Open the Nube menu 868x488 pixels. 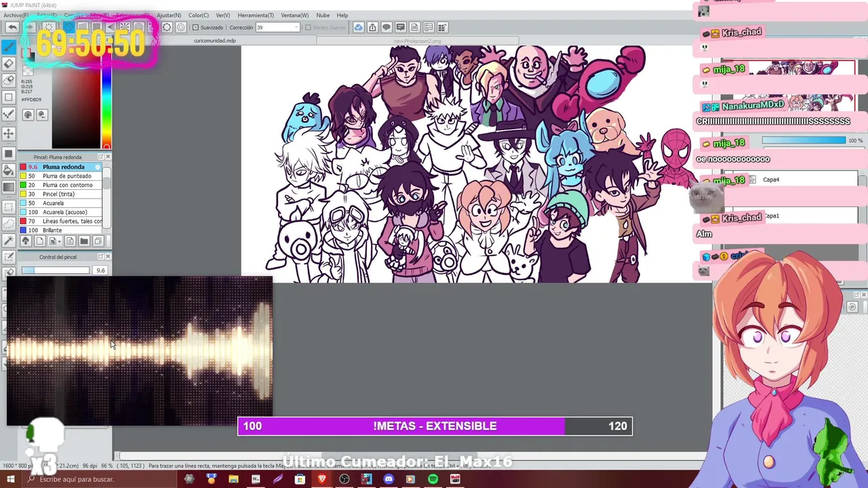tap(323, 15)
